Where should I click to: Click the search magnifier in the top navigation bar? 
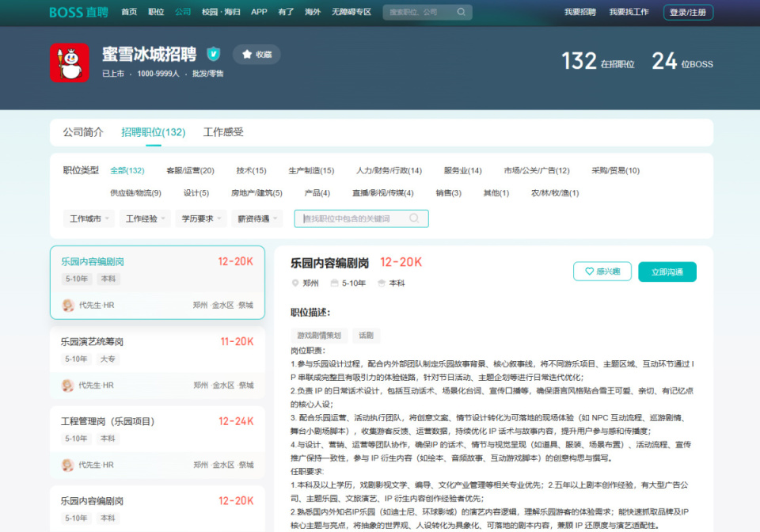[x=461, y=12]
